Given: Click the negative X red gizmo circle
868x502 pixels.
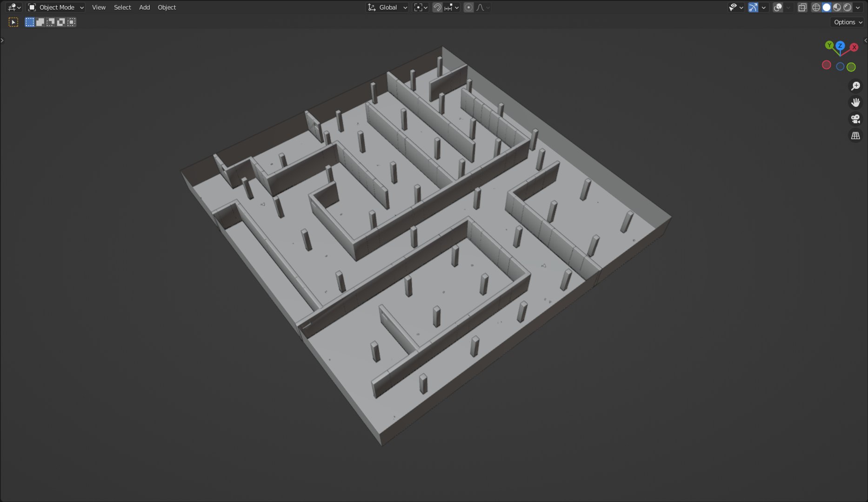Looking at the screenshot, I should click(x=827, y=65).
